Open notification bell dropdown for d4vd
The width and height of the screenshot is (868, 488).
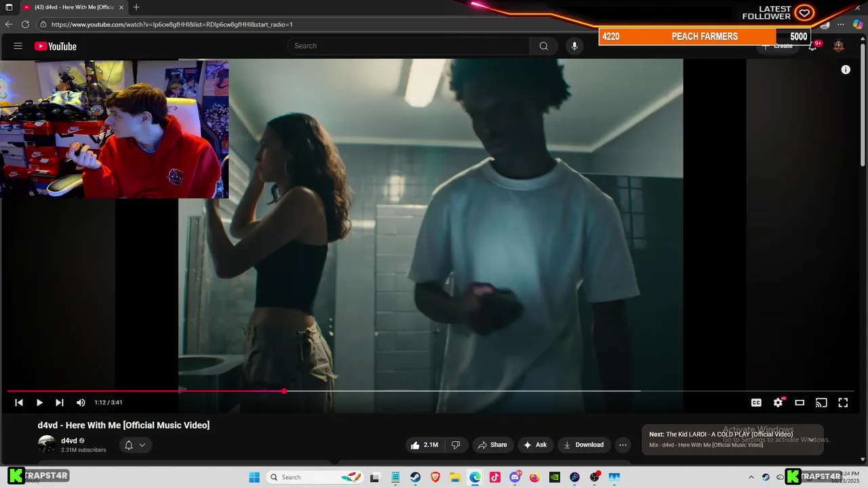pyautogui.click(x=135, y=445)
